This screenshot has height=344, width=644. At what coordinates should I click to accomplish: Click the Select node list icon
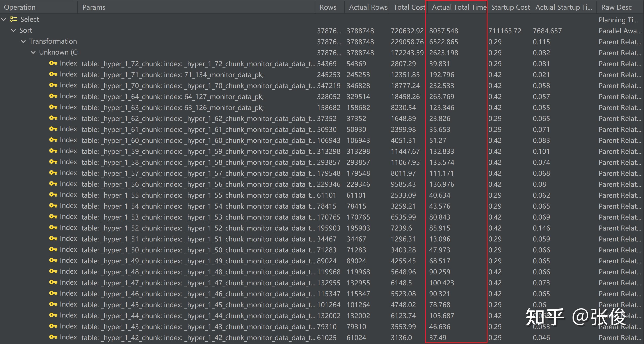(x=14, y=19)
